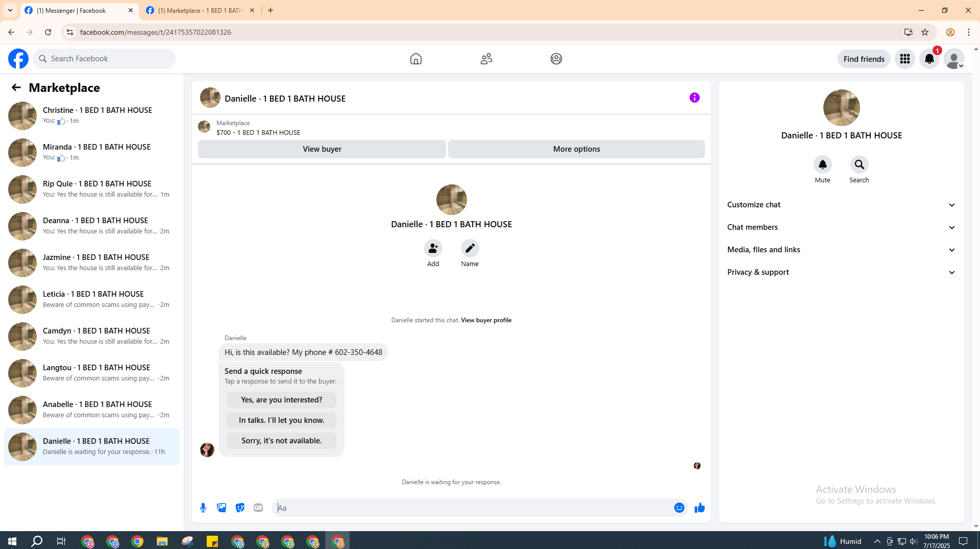Open Langtou's chat in the list

[92, 373]
